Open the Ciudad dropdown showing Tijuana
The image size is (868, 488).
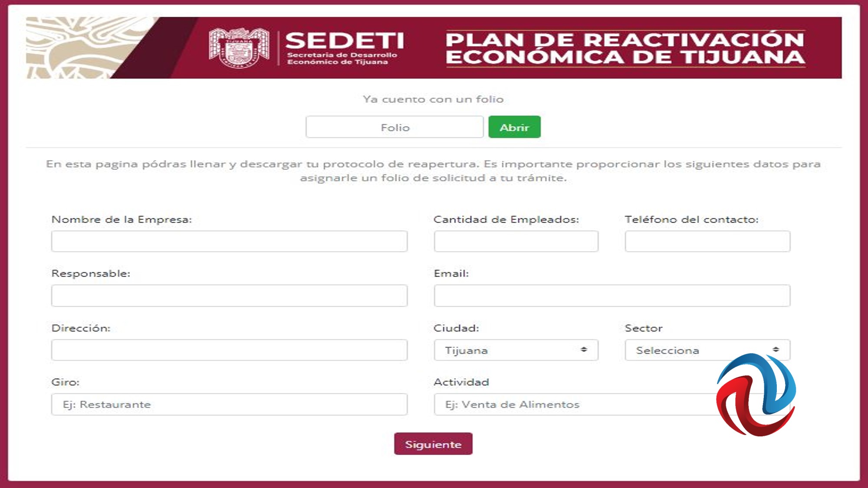(x=516, y=350)
